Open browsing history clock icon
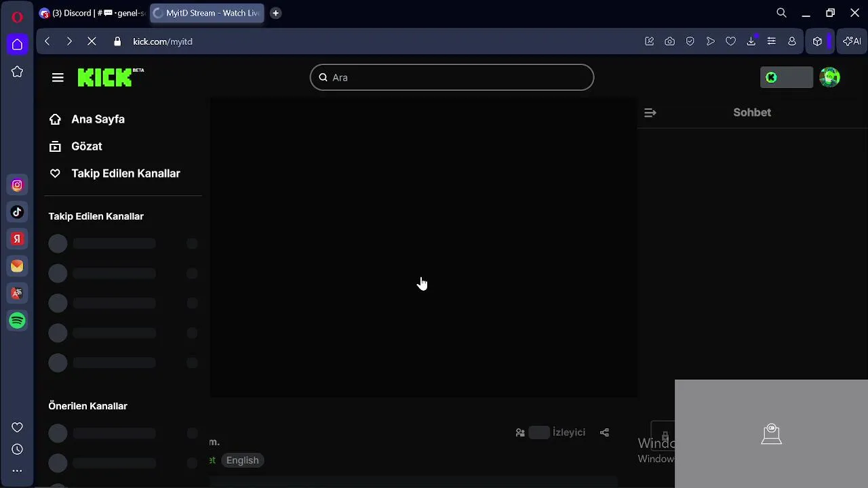 pos(17,449)
